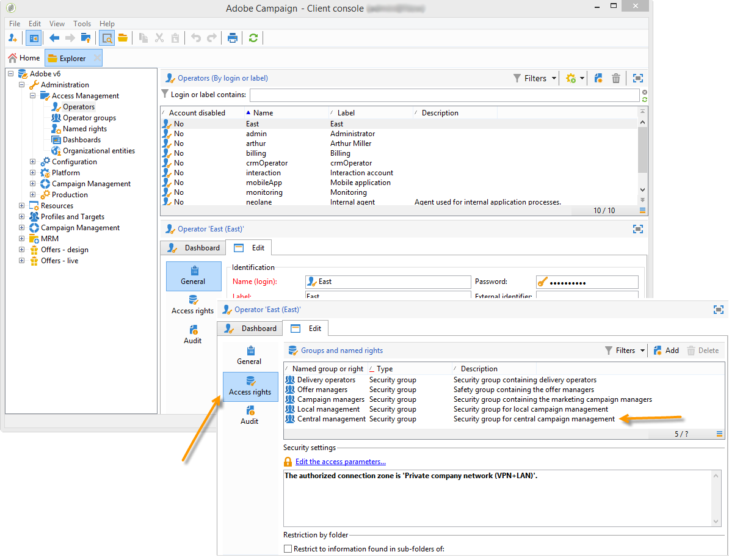Expand the Configuration tree node
This screenshot has height=560, width=729.
(x=32, y=162)
